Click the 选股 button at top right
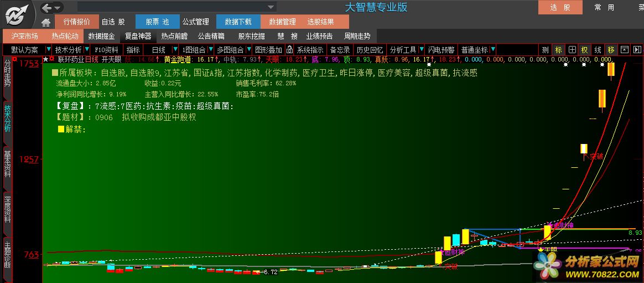This screenshot has width=644, height=283. point(560,7)
